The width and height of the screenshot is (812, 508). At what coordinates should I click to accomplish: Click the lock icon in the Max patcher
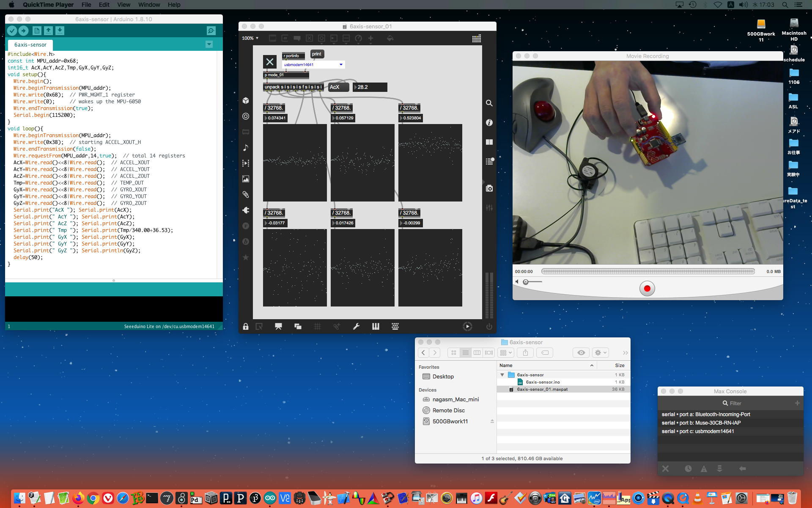pyautogui.click(x=245, y=326)
